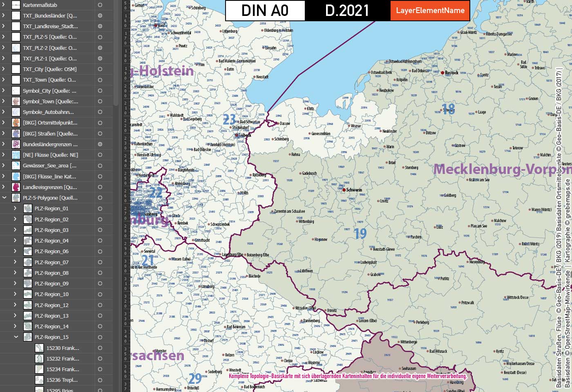Expand the TXT_Town layer

click(4, 80)
